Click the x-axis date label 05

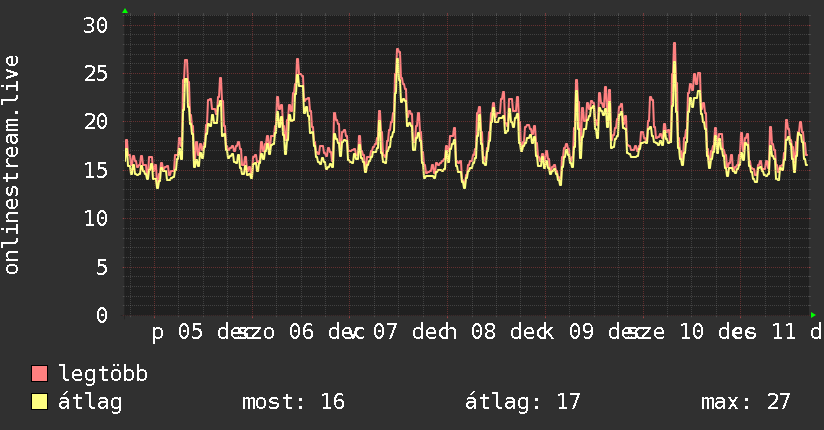tap(190, 332)
